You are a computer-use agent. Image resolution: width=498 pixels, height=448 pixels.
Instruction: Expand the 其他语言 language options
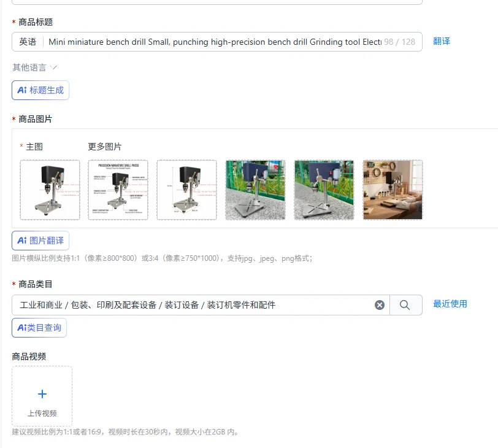click(x=34, y=68)
